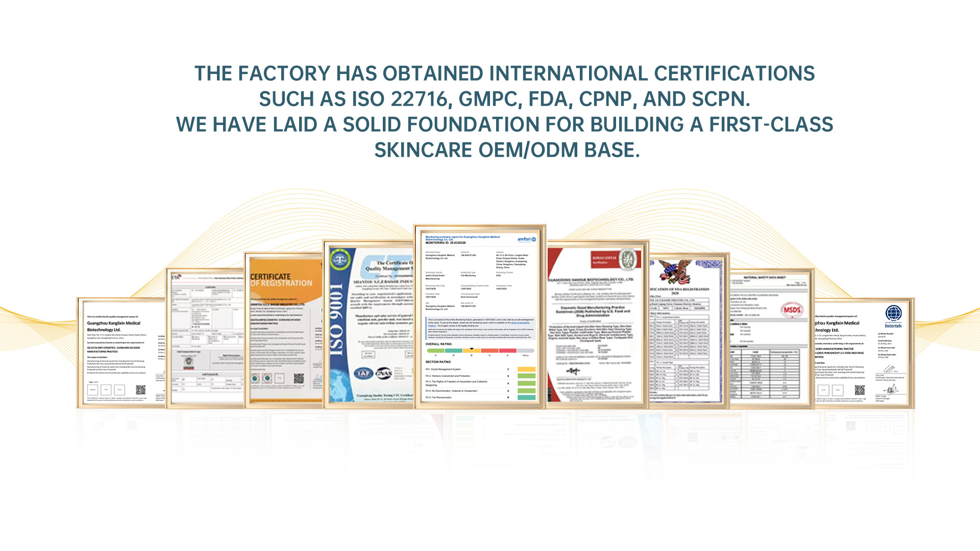980x551 pixels.
Task: Click QR code on leftmost Kanglixin certificate
Action: point(140,390)
